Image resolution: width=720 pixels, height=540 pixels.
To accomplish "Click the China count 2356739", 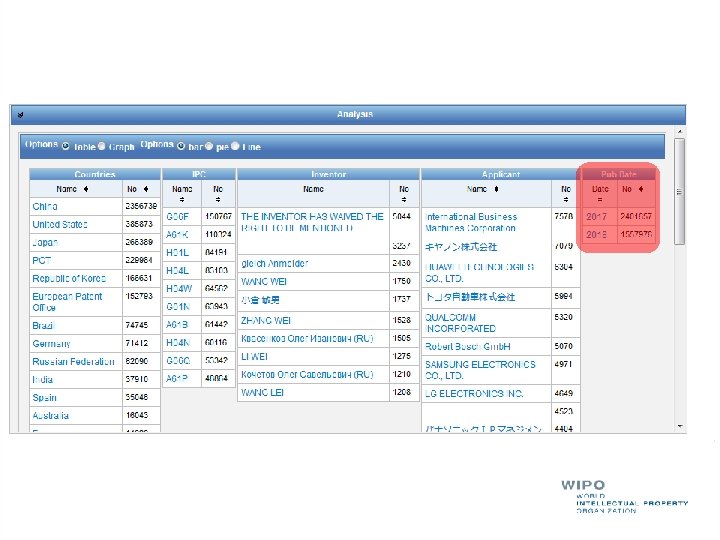I will coord(141,206).
